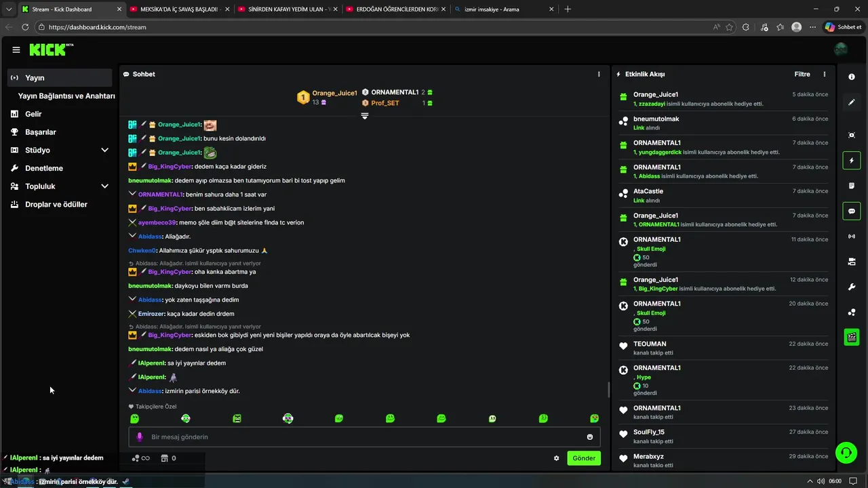This screenshot has height=488, width=868.
Task: Open the Etkinlik Akışı three-dot menu
Action: pos(825,74)
